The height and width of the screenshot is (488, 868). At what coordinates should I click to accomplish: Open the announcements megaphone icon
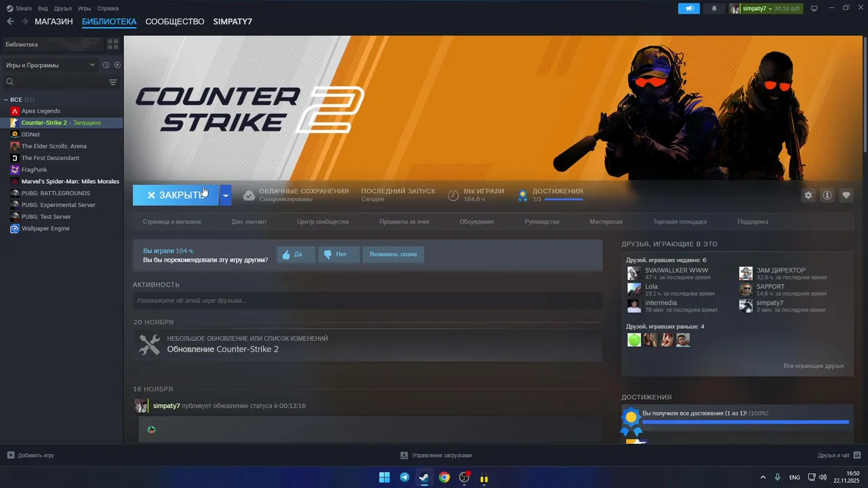coord(689,8)
